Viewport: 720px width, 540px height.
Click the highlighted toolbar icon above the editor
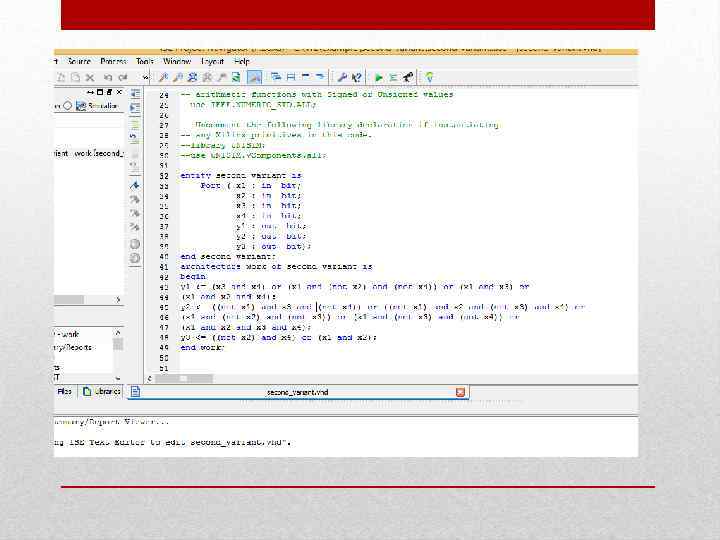pyautogui.click(x=255, y=77)
